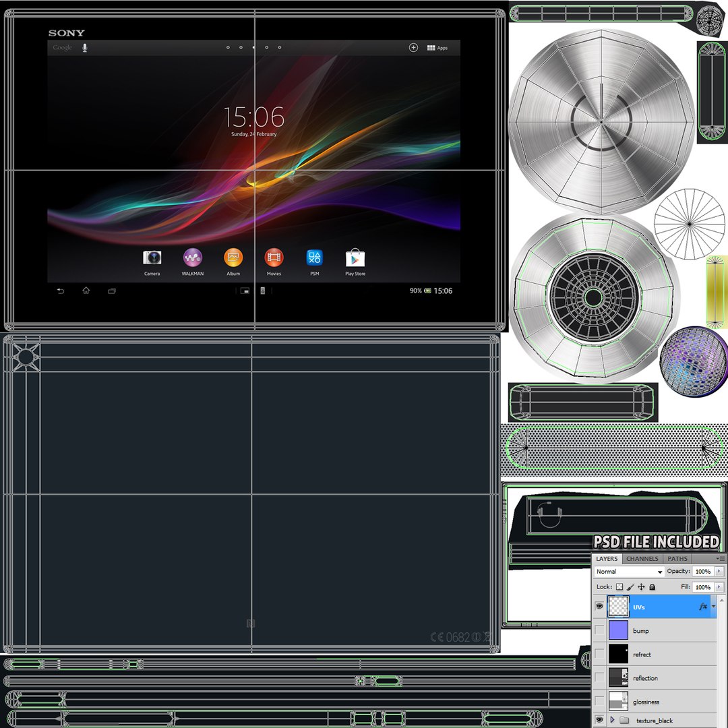
Task: Select the texture_black group name
Action: 654,721
